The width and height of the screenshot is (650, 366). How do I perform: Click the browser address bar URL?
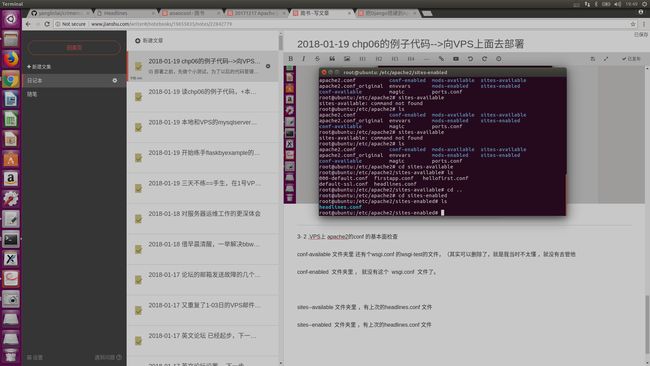point(162,24)
